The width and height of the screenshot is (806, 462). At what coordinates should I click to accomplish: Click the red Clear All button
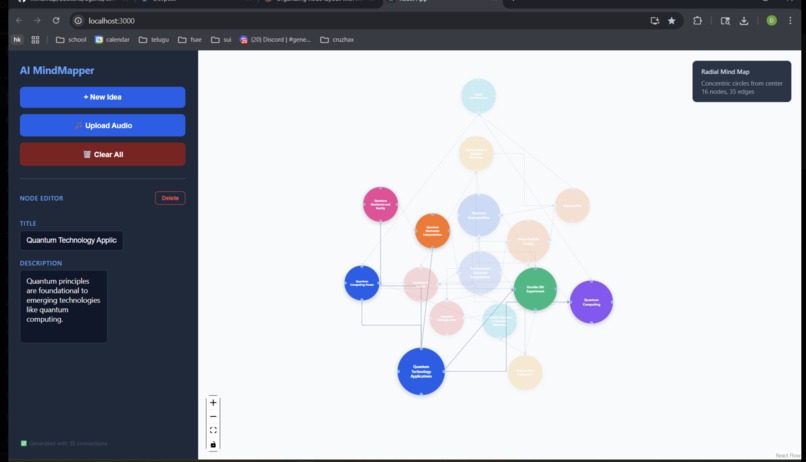pyautogui.click(x=102, y=154)
